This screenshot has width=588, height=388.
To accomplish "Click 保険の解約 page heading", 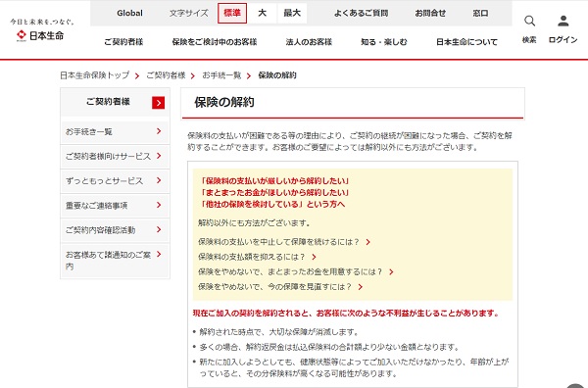I will click(x=224, y=102).
